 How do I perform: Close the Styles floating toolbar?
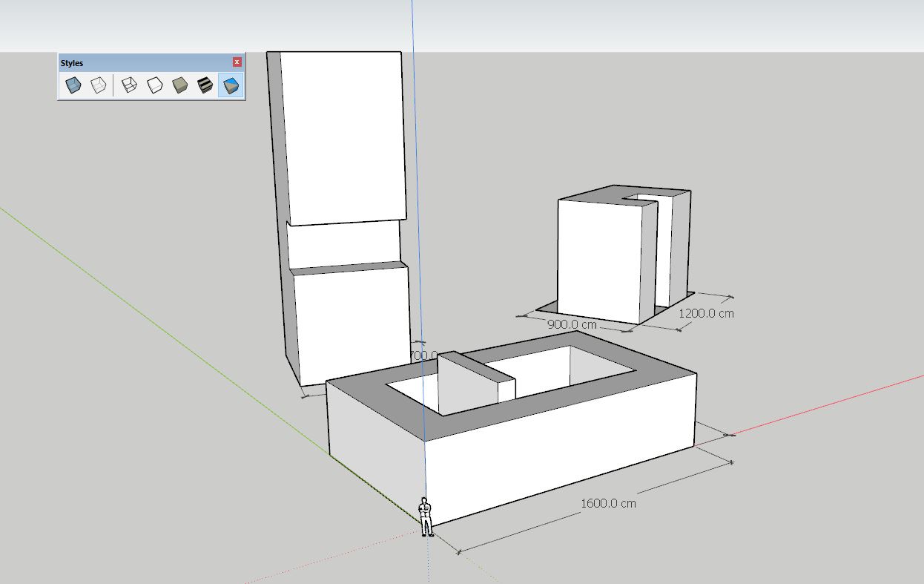tap(237, 62)
